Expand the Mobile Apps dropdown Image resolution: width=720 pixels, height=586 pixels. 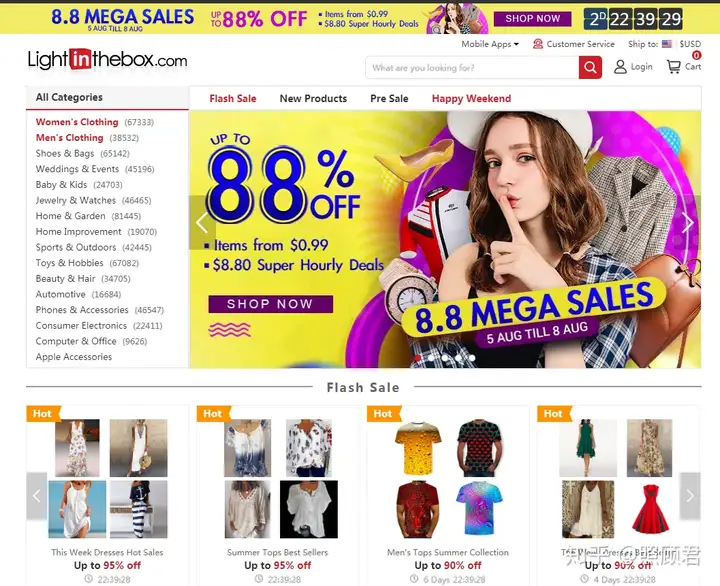[x=490, y=44]
